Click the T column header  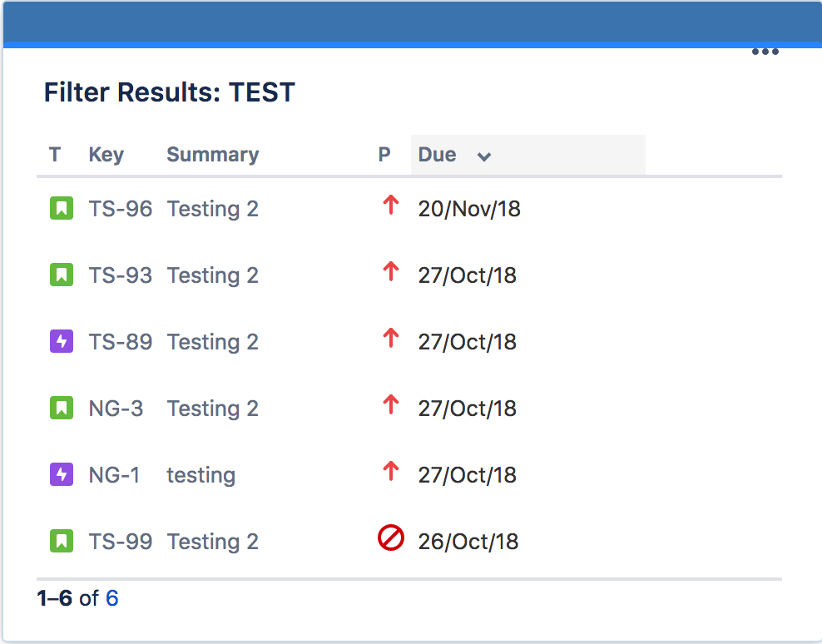(54, 155)
